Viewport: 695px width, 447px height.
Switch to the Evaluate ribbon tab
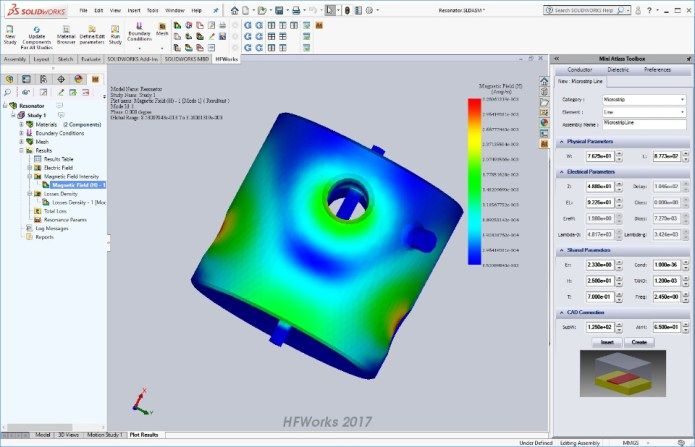(x=91, y=59)
